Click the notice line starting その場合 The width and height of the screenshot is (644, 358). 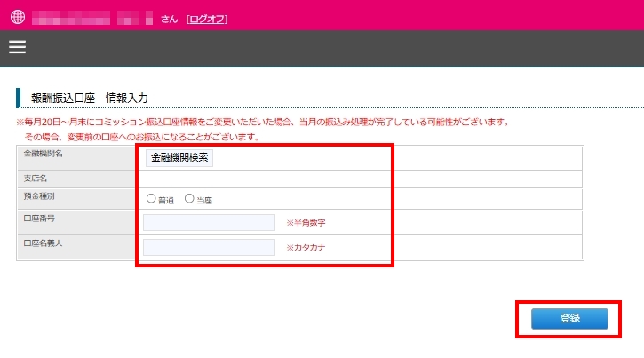point(142,137)
